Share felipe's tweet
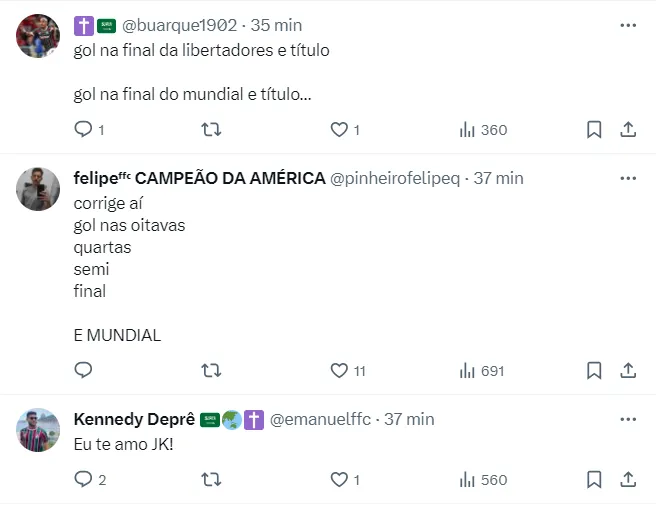Image resolution: width=656 pixels, height=505 pixels. point(628,370)
